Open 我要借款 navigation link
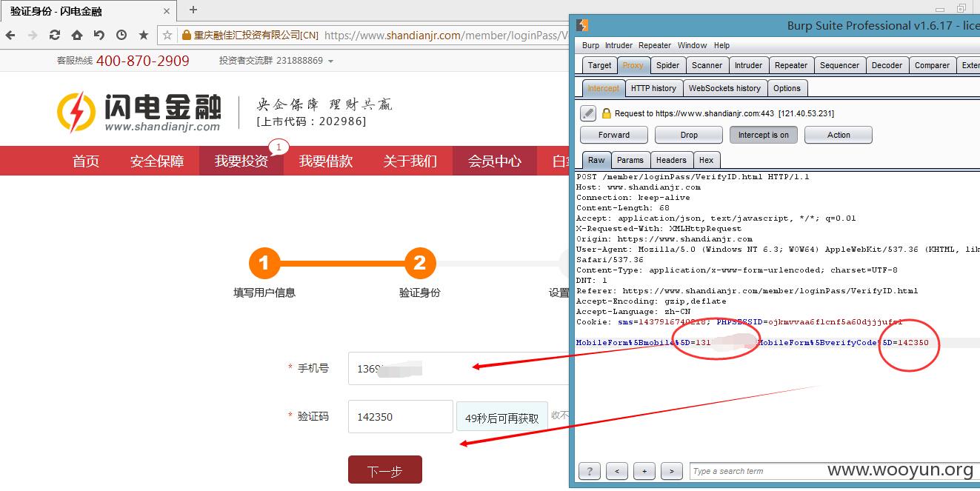The height and width of the screenshot is (491, 980). (326, 161)
